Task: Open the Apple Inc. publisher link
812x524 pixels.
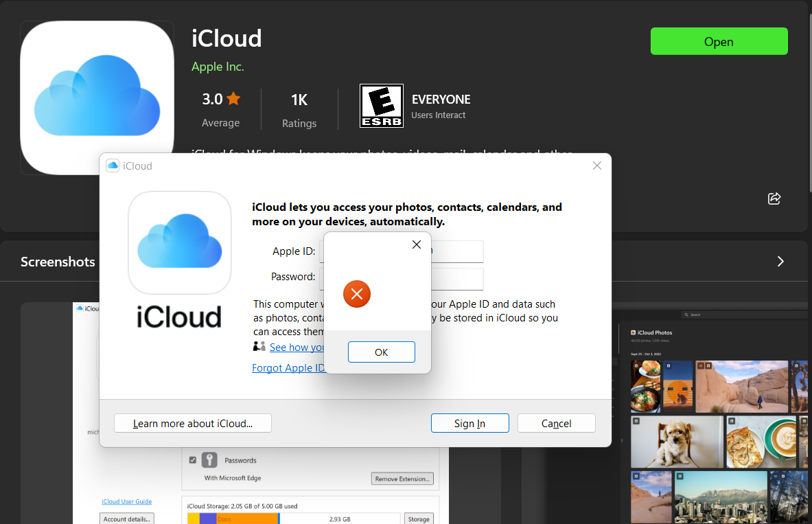Action: [218, 67]
